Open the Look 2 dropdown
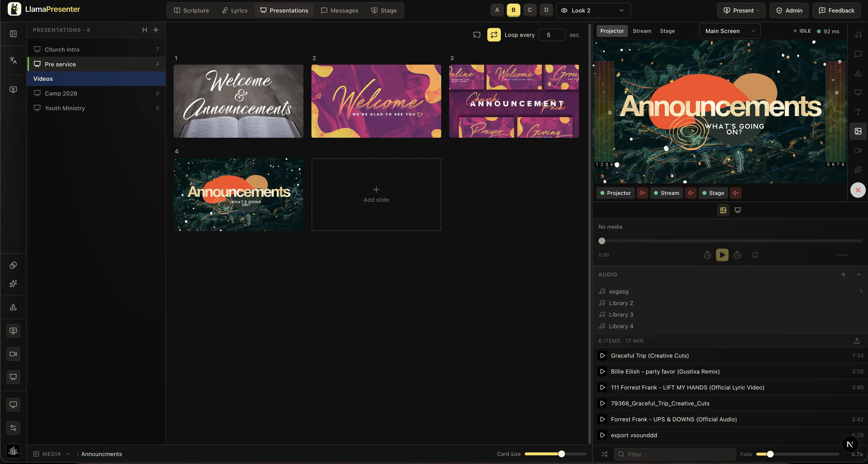Viewport: 868px width, 464px height. click(593, 10)
